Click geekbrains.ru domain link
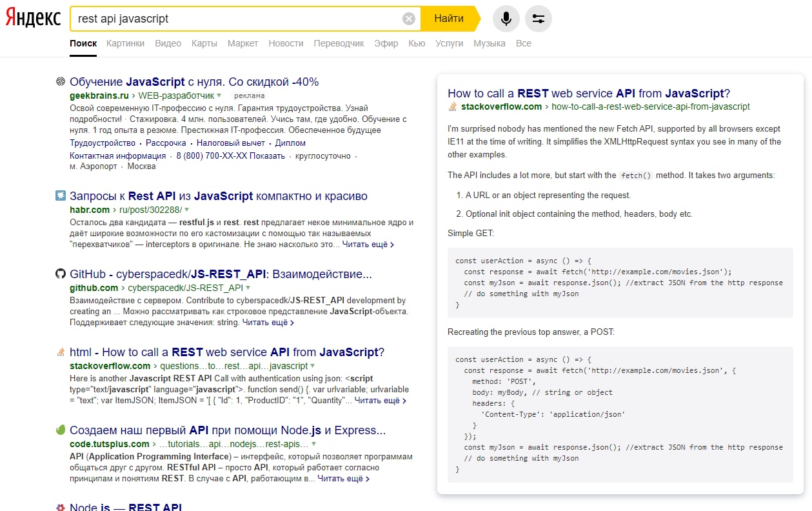The image size is (812, 511). pyautogui.click(x=99, y=95)
